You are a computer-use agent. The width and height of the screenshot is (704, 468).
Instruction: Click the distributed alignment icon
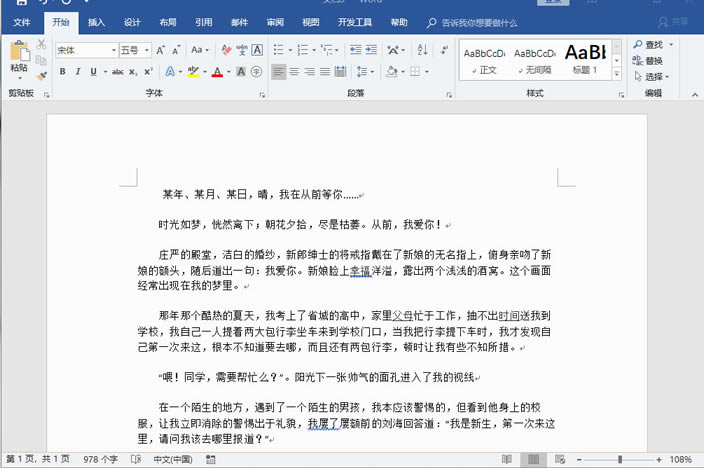coord(340,71)
